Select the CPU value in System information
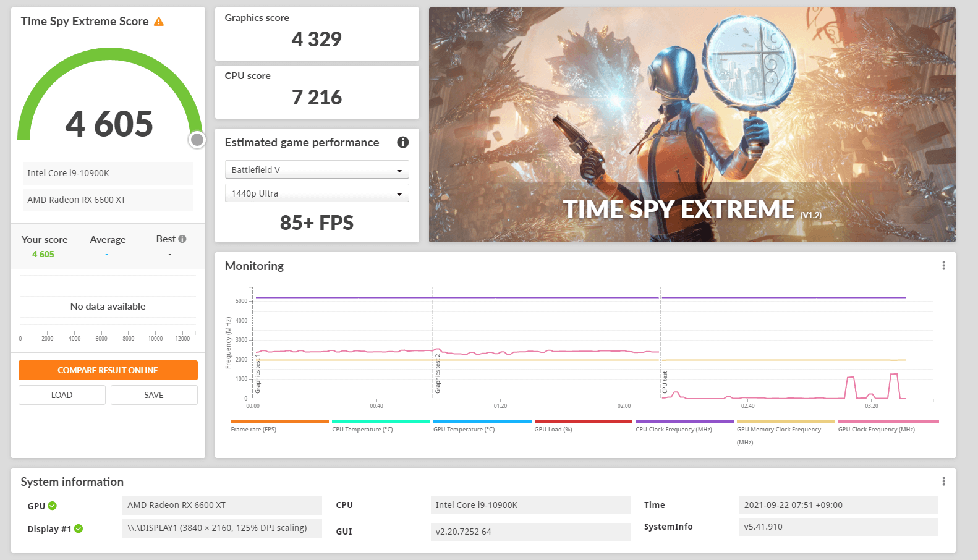 (x=530, y=506)
